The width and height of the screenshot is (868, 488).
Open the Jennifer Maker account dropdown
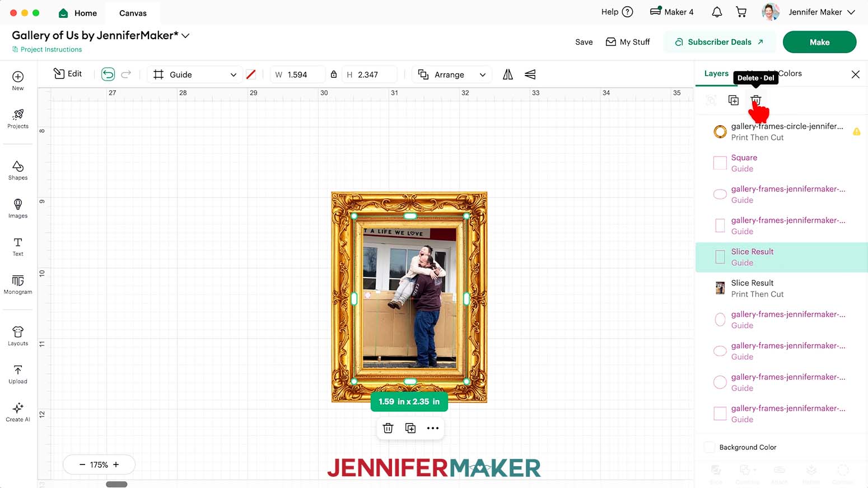(x=822, y=12)
